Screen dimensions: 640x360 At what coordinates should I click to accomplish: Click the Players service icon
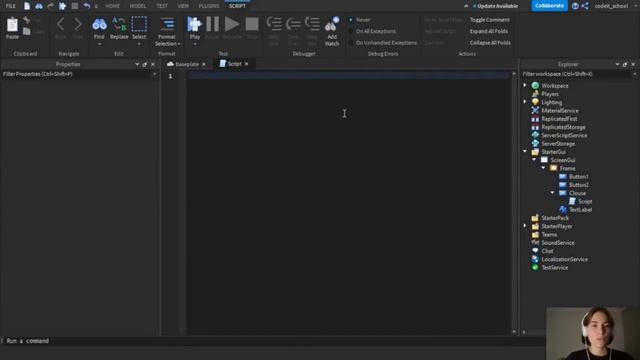coord(535,94)
